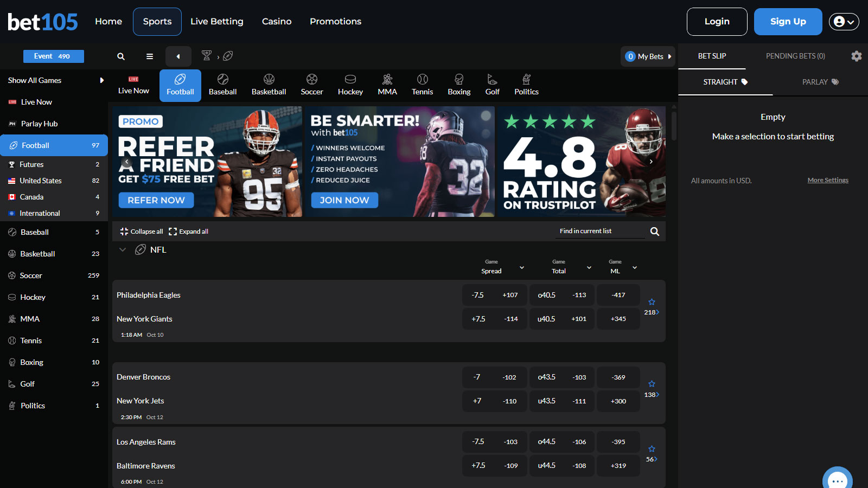The image size is (868, 488).
Task: Open the live chat bubble
Action: [837, 479]
